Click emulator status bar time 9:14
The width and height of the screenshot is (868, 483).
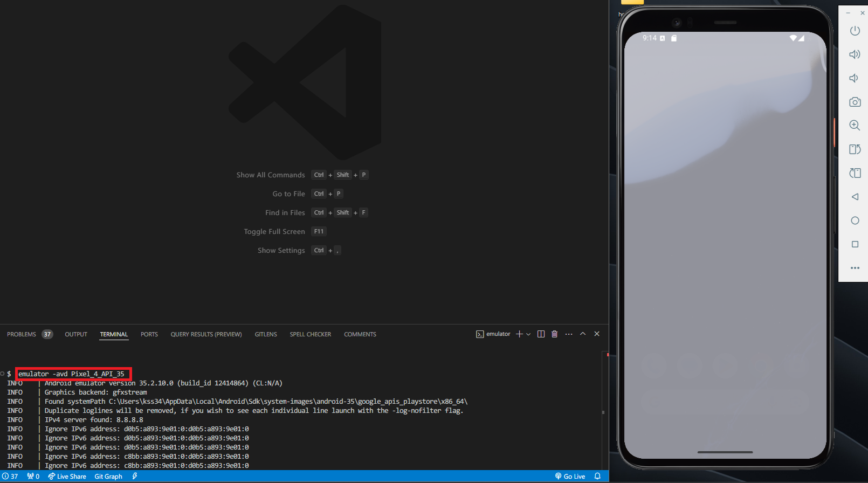coord(649,38)
